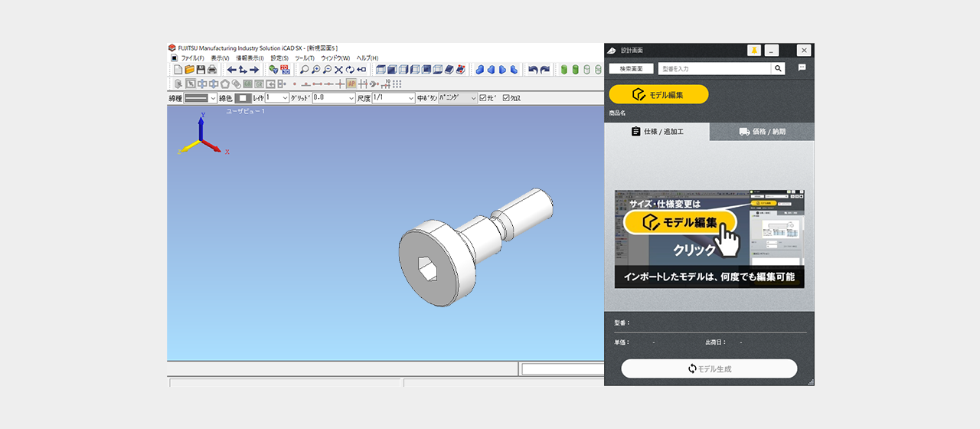The height and width of the screenshot is (429, 980).
Task: Click the yellow モデル編集 button
Action: [658, 94]
